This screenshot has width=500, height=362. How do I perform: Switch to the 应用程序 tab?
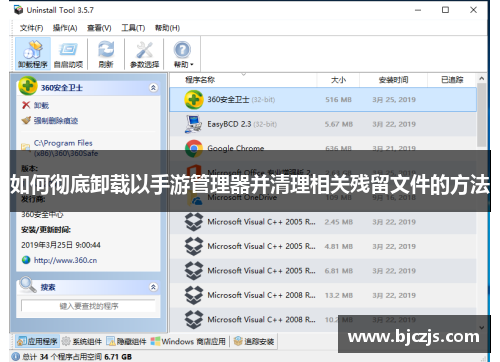pyautogui.click(x=38, y=341)
